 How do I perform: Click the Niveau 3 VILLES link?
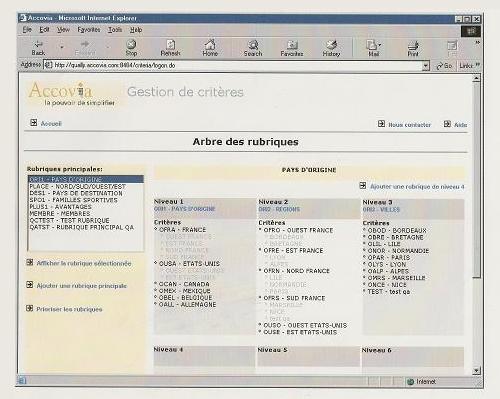click(381, 210)
